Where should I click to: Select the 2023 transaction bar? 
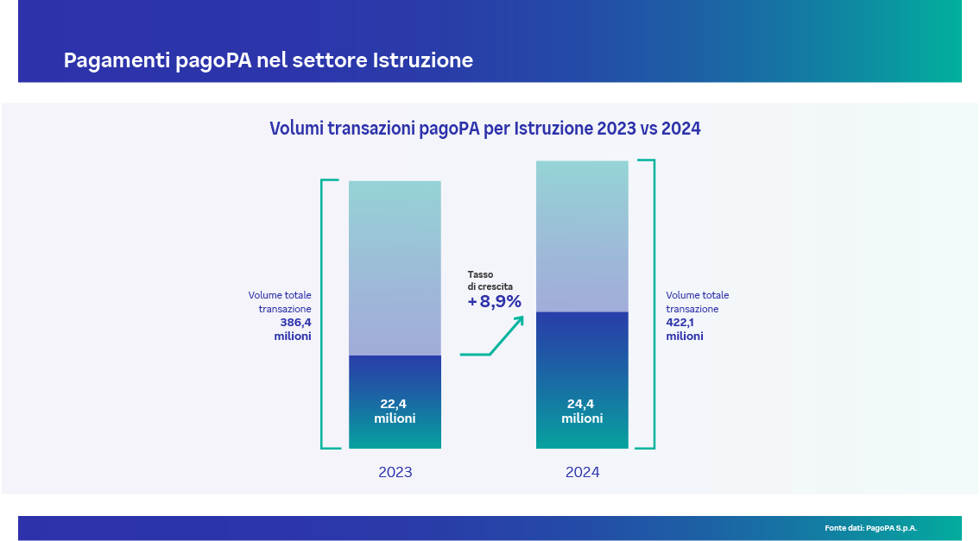tap(395, 315)
